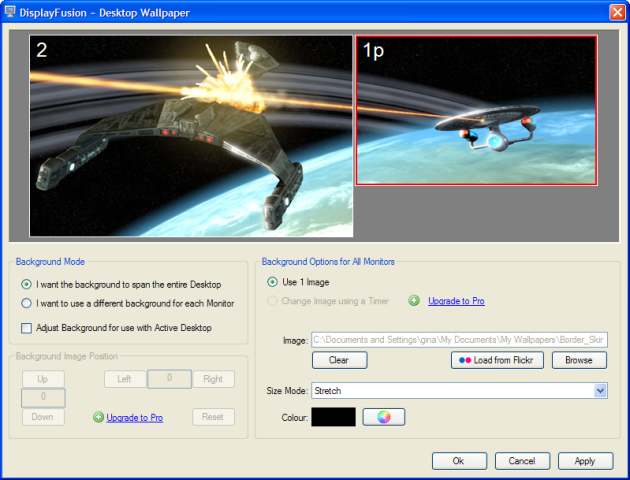630x480 pixels.
Task: Open Upgrade to Pro link near timer option
Action: [x=456, y=301]
